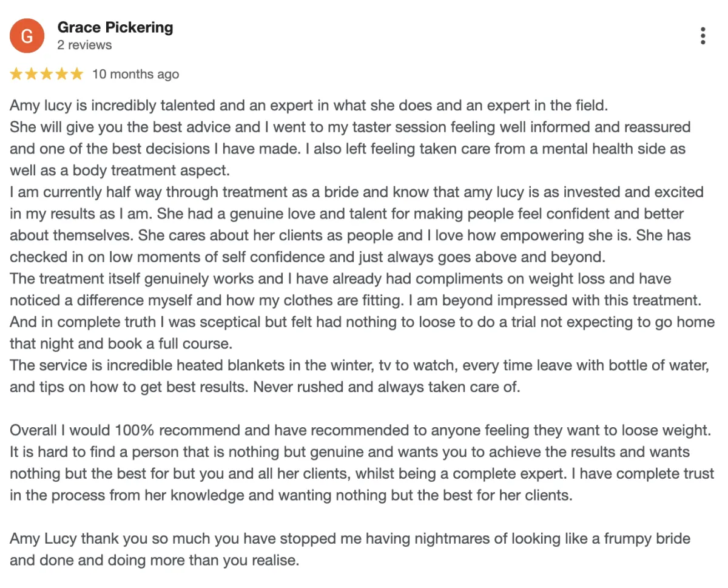Screen dimensions: 728x588
Task: Click the fifth yellow rating star
Action: [76, 74]
